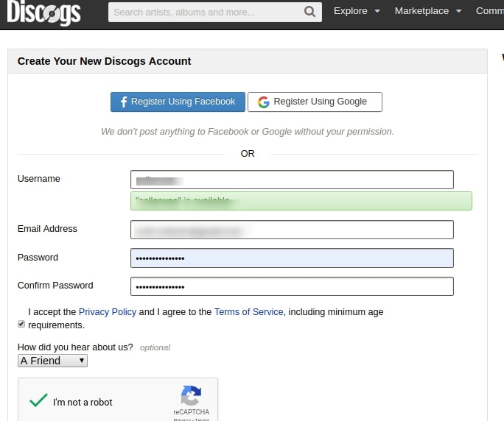Expand the Explore menu

click(x=357, y=11)
